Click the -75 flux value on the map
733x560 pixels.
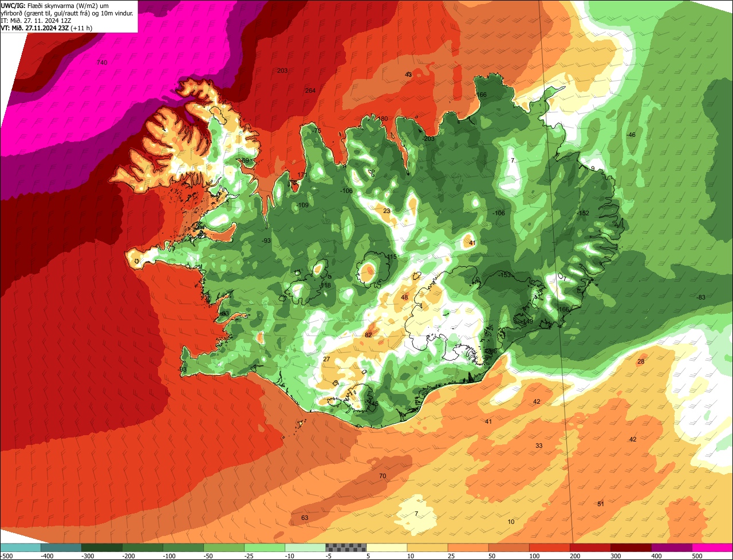pos(317,131)
